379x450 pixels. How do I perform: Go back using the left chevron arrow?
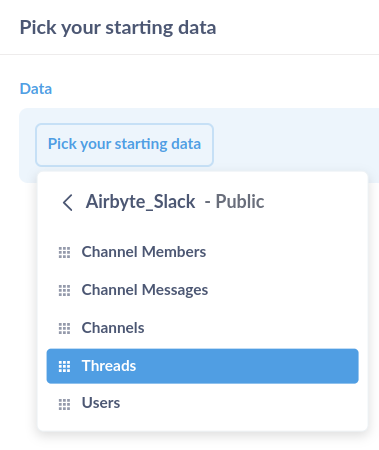pos(68,203)
